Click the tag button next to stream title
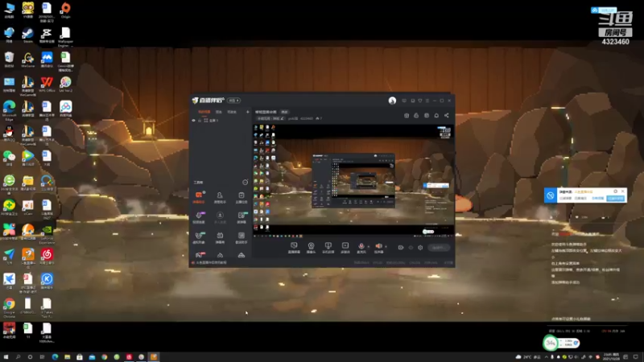 [284, 112]
